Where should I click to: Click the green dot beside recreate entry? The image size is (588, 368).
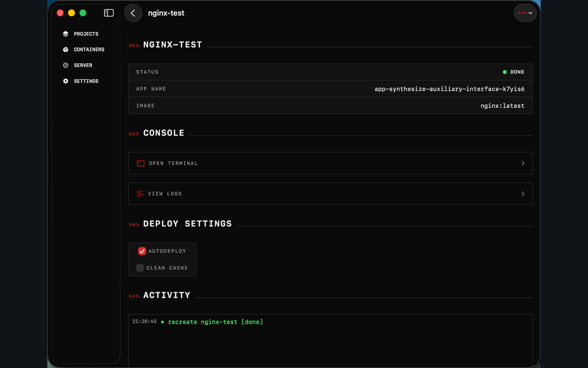(162, 322)
